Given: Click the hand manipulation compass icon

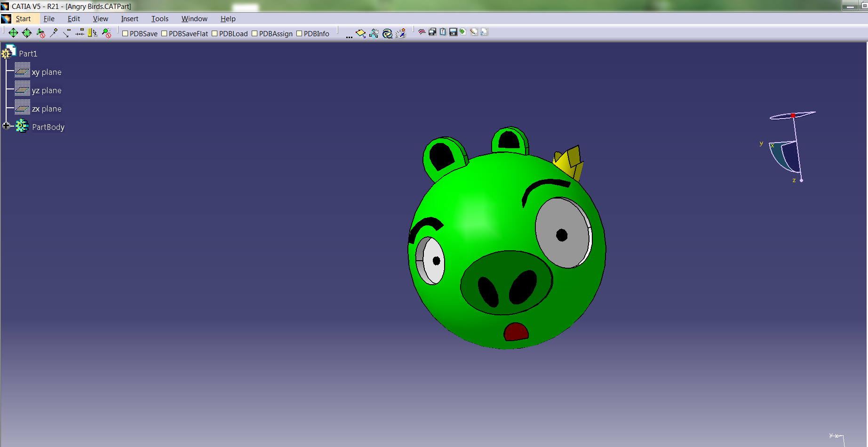Looking at the screenshot, I should [x=374, y=33].
